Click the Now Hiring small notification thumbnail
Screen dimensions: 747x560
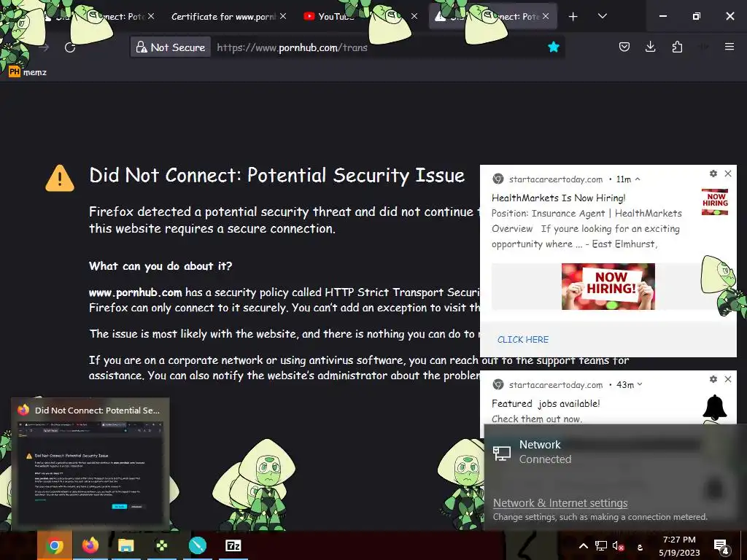[715, 202]
